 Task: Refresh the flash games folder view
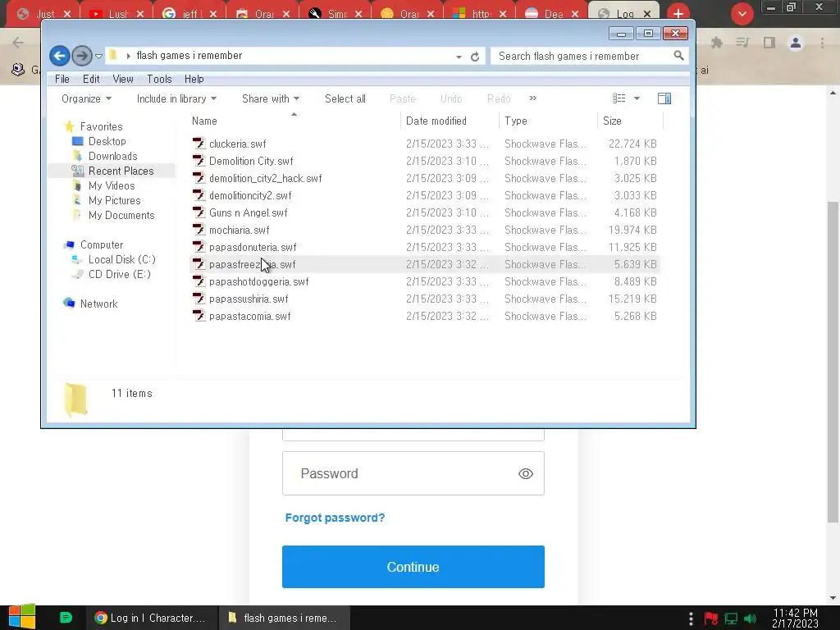click(475, 57)
